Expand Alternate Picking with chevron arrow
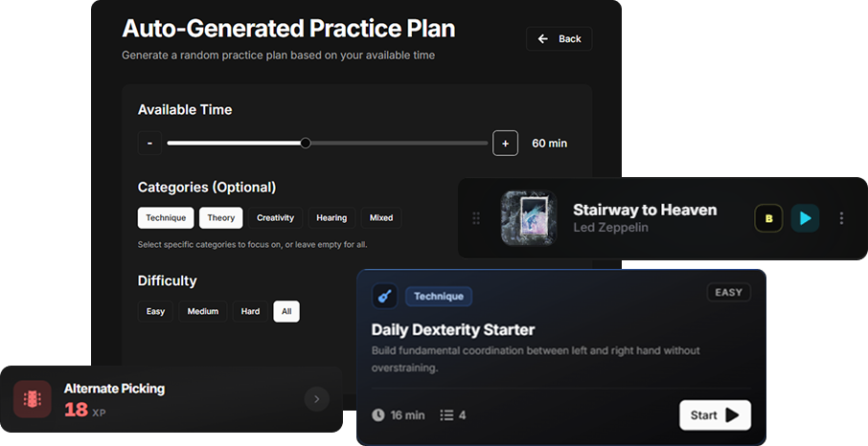 tap(317, 399)
